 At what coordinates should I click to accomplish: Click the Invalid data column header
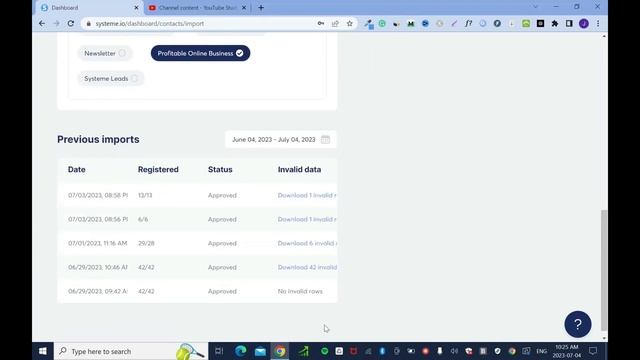click(x=299, y=169)
